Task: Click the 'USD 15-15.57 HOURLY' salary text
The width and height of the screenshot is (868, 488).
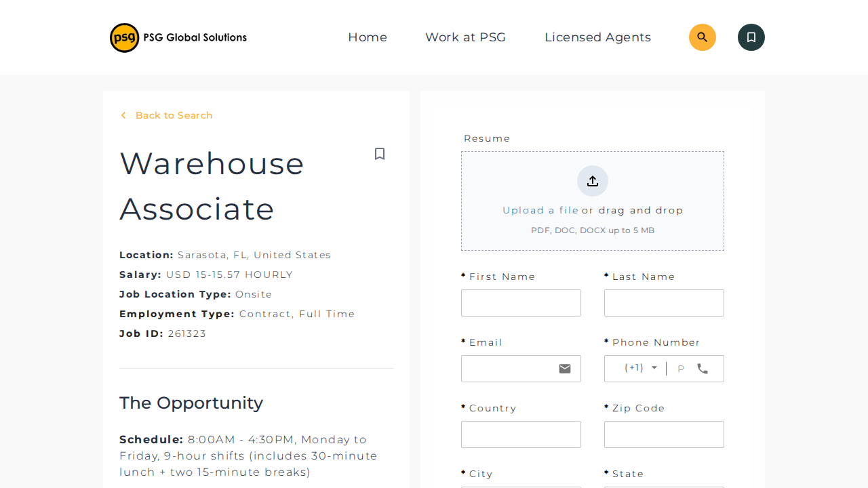Action: pos(229,274)
